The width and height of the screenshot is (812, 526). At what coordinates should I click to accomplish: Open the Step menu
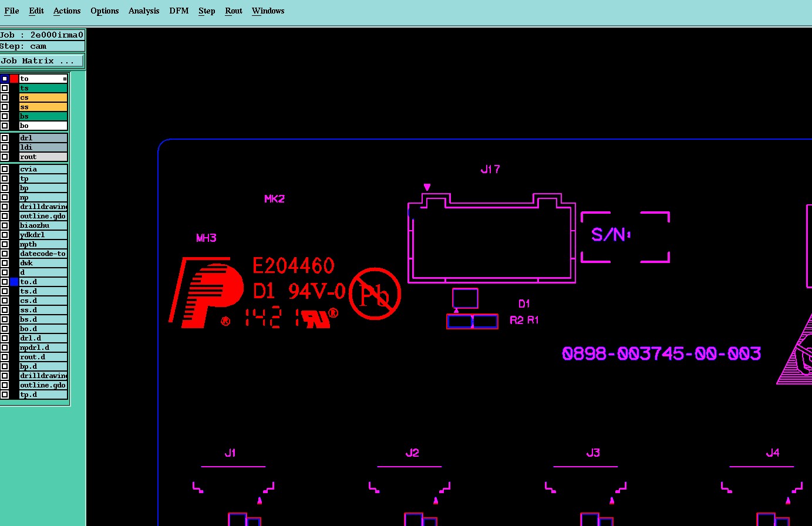(207, 11)
